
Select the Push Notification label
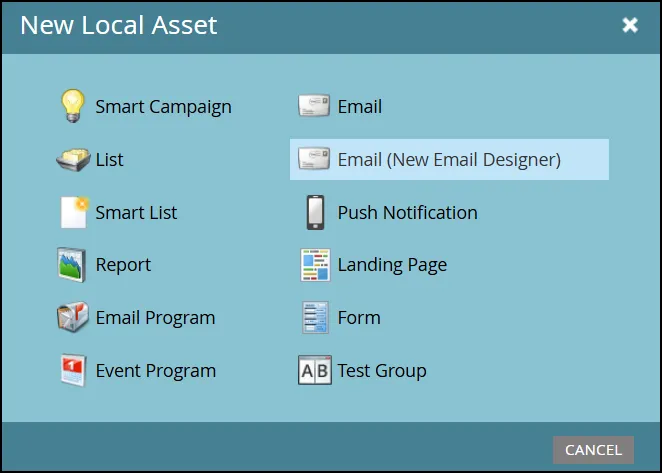tap(407, 212)
